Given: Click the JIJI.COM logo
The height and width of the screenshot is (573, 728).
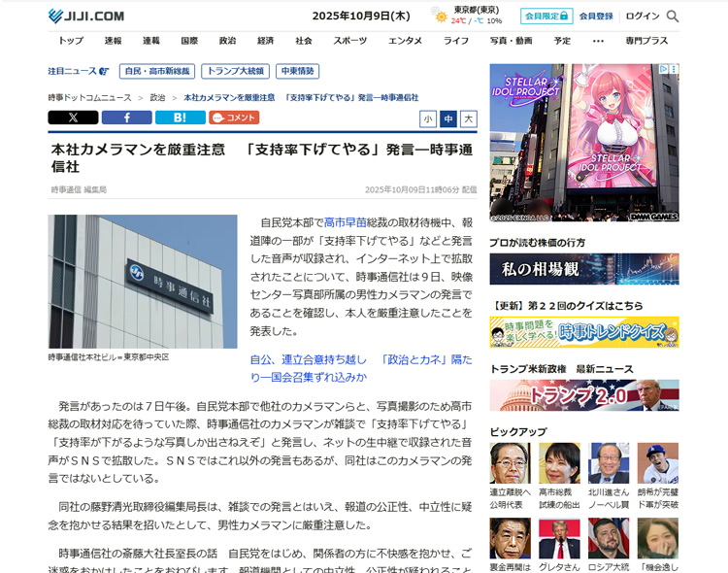Looking at the screenshot, I should pos(86,16).
